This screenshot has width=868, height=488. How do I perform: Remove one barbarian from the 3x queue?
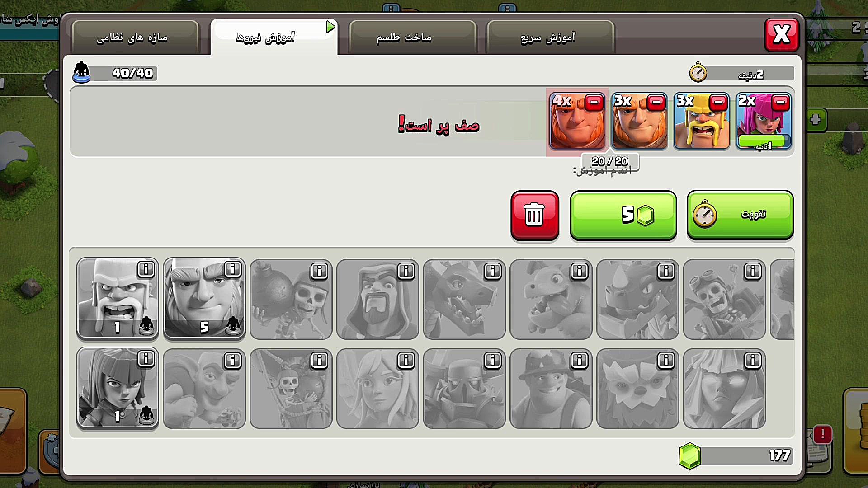click(x=718, y=103)
